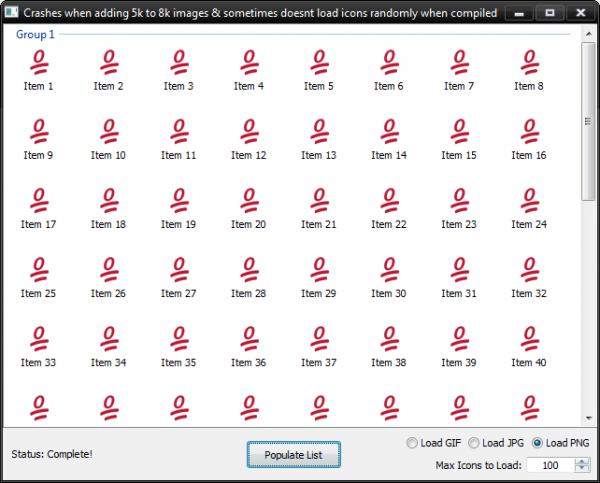
Task: Click the window title bar app icon
Action: point(11,13)
